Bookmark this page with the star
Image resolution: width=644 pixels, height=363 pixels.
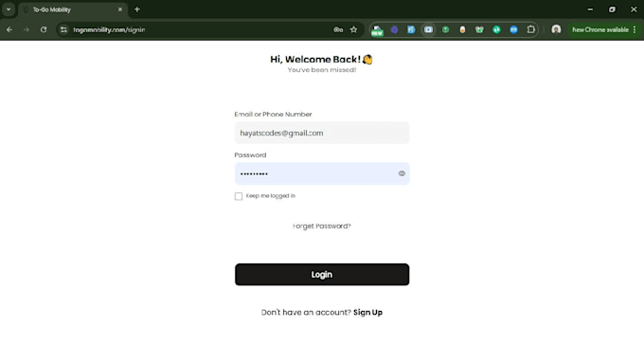click(x=353, y=29)
